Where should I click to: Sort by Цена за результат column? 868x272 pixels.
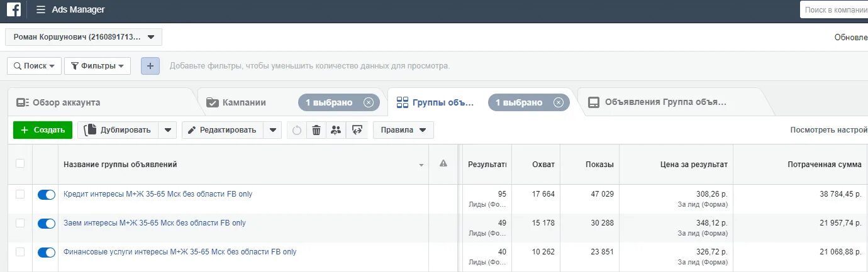pyautogui.click(x=694, y=165)
